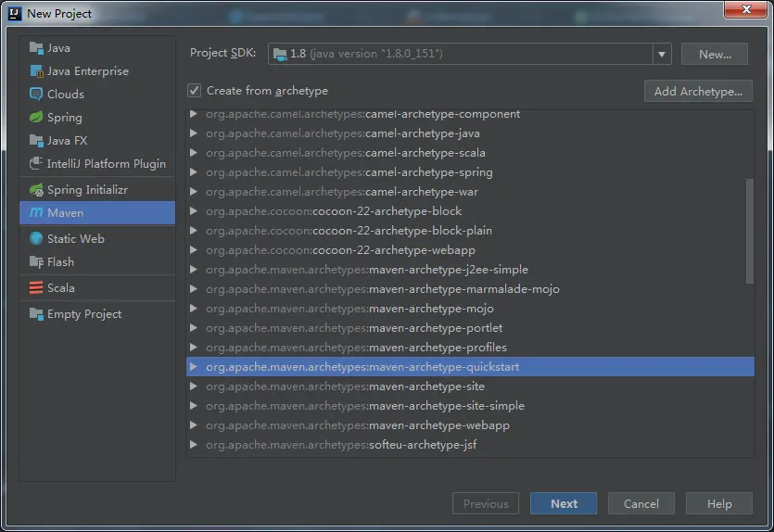Click the Java Enterprise icon

pyautogui.click(x=36, y=71)
